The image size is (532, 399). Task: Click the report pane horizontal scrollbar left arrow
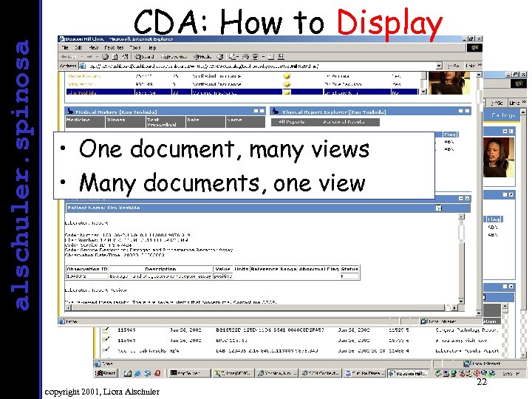(68, 307)
